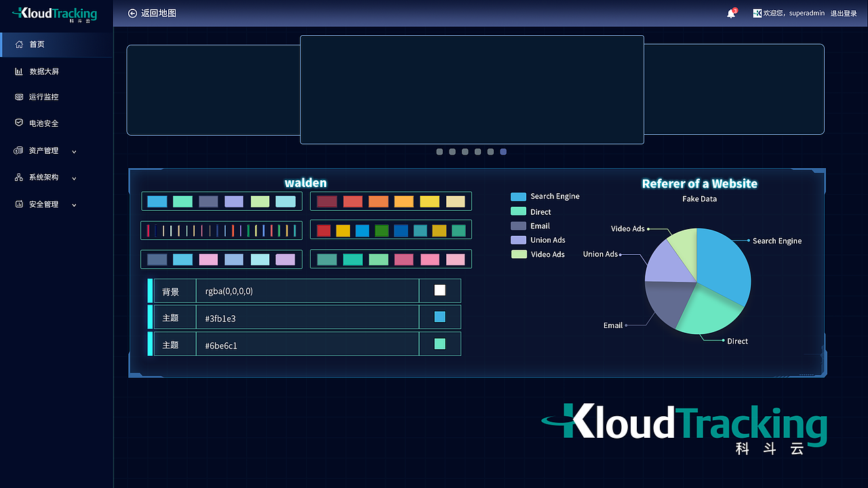Screen dimensions: 868x488
Task: Click the highlighted sixth carousel dot
Action: [503, 152]
